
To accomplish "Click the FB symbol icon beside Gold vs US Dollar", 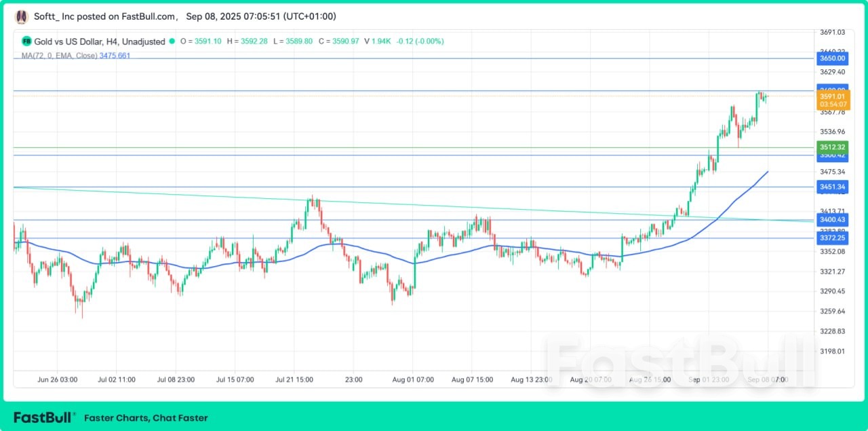I will 26,41.
